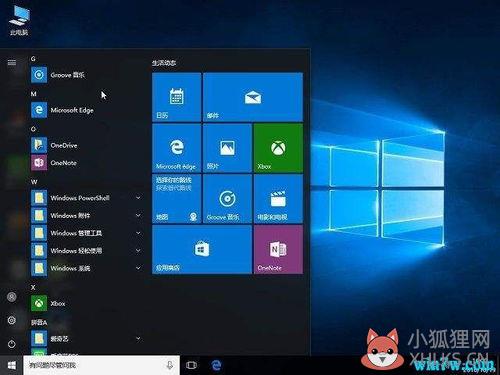Click the hamburger menu icon in Start
500x375 pixels.
tap(12, 62)
